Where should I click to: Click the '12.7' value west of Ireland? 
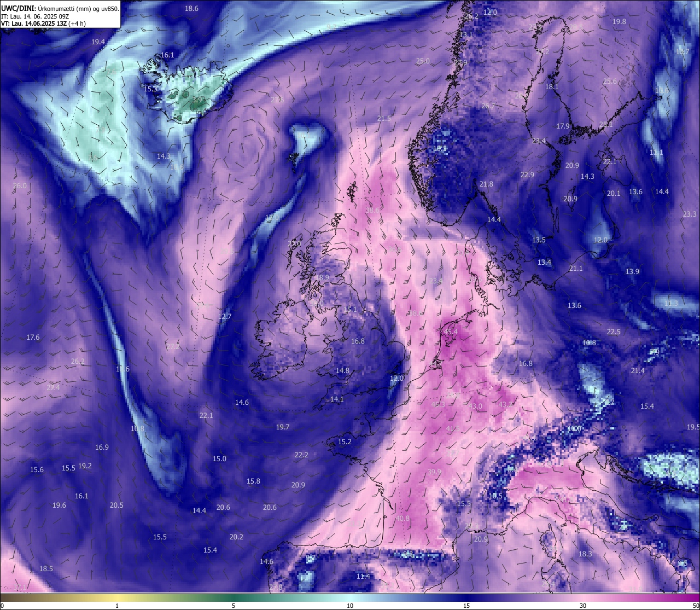point(225,317)
